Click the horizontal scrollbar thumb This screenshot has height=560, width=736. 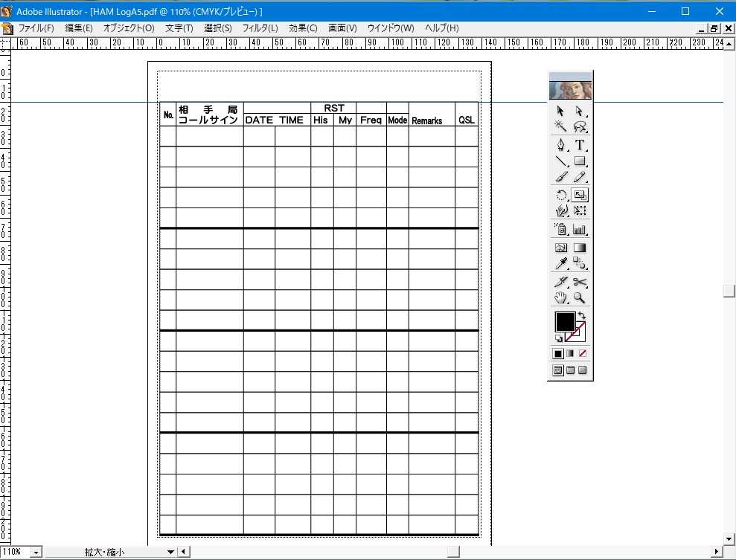click(x=453, y=552)
